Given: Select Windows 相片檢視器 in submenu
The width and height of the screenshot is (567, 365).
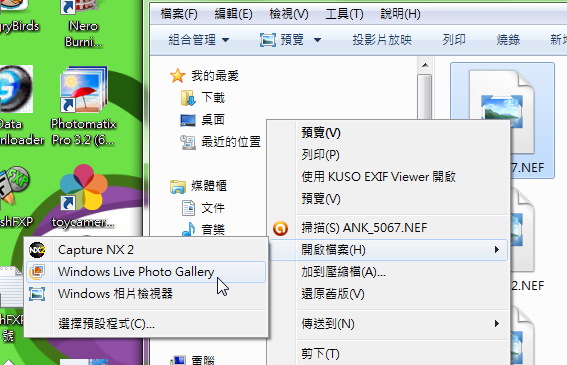Looking at the screenshot, I should [x=146, y=294].
